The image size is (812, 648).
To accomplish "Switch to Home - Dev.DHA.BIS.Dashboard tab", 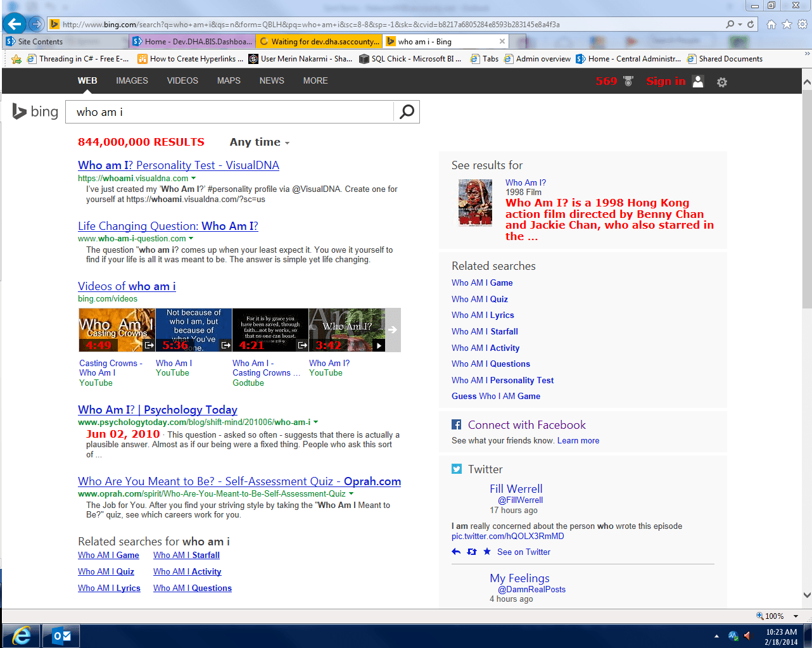I will click(193, 41).
